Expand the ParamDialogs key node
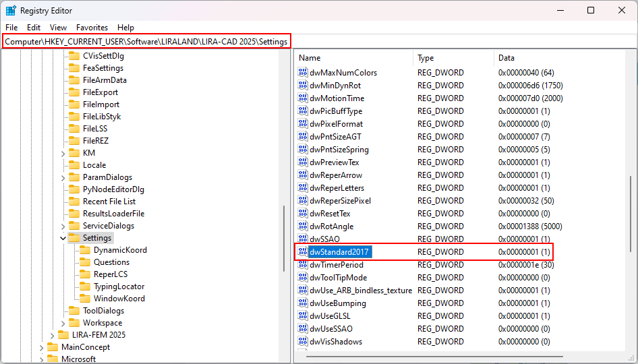638x364 pixels. pyautogui.click(x=63, y=177)
